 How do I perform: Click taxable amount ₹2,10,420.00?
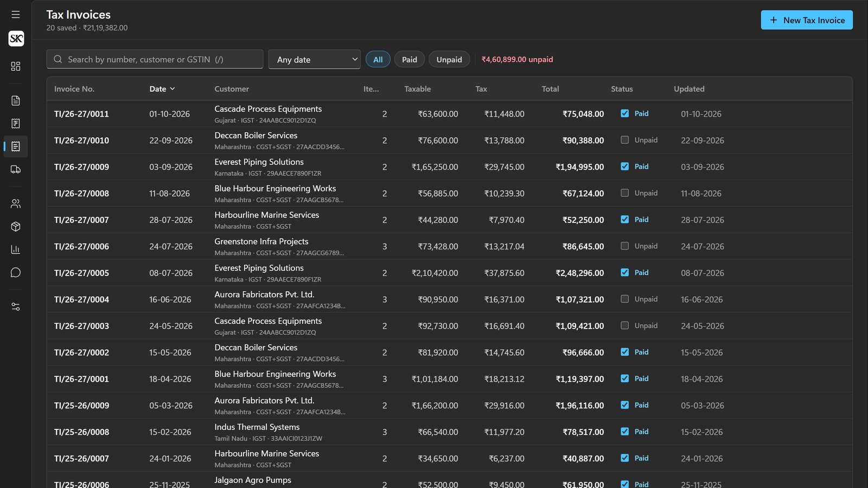point(435,273)
